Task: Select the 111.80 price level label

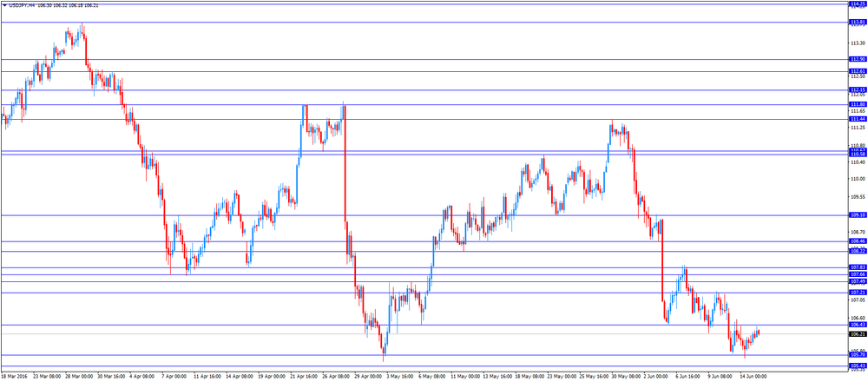Action: pos(858,105)
